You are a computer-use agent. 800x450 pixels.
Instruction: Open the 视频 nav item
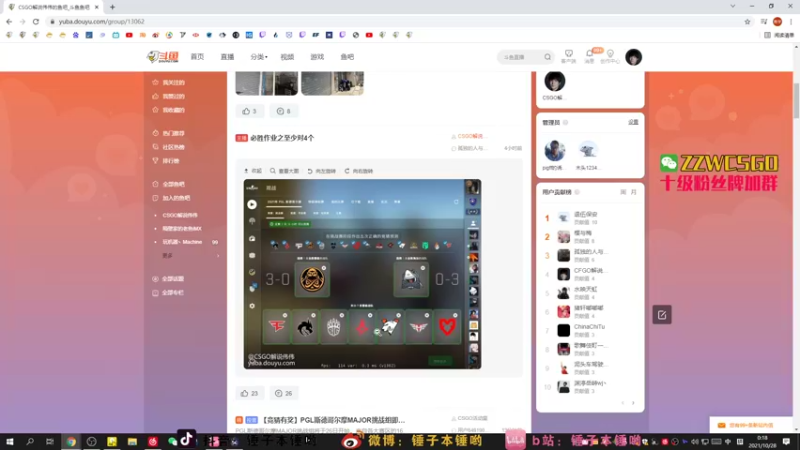[287, 57]
